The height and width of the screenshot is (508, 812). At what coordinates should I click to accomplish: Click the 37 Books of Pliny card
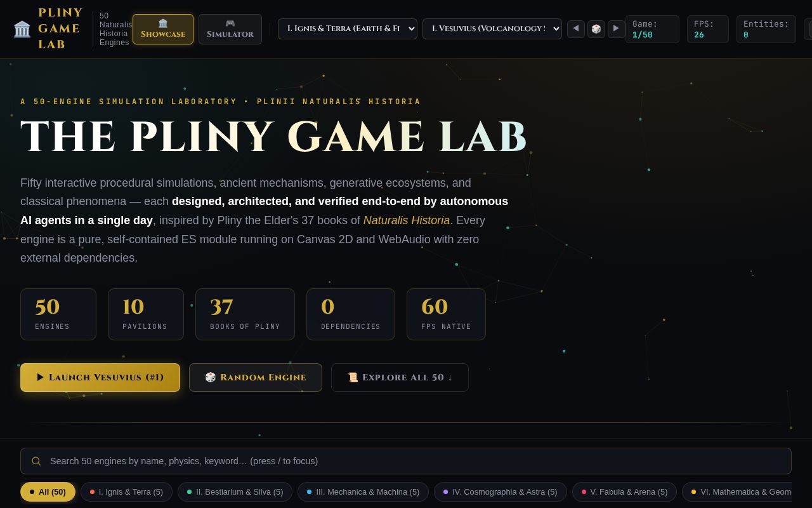point(245,314)
